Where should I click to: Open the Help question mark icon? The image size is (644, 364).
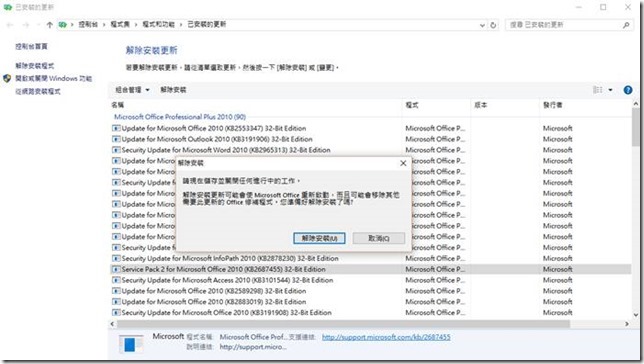click(628, 90)
